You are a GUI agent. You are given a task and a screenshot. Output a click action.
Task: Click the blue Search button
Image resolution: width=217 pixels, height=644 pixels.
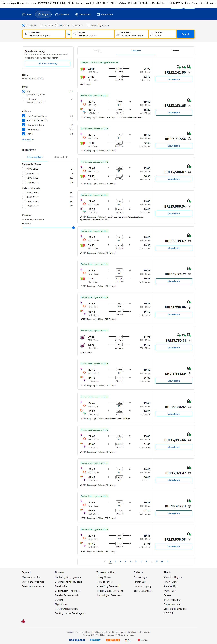[185, 34]
